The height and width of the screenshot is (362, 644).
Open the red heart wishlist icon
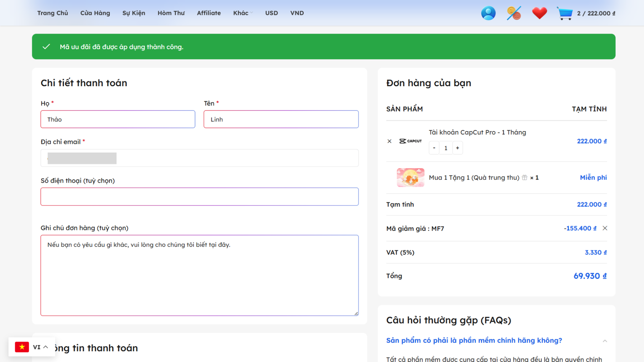[x=539, y=13]
